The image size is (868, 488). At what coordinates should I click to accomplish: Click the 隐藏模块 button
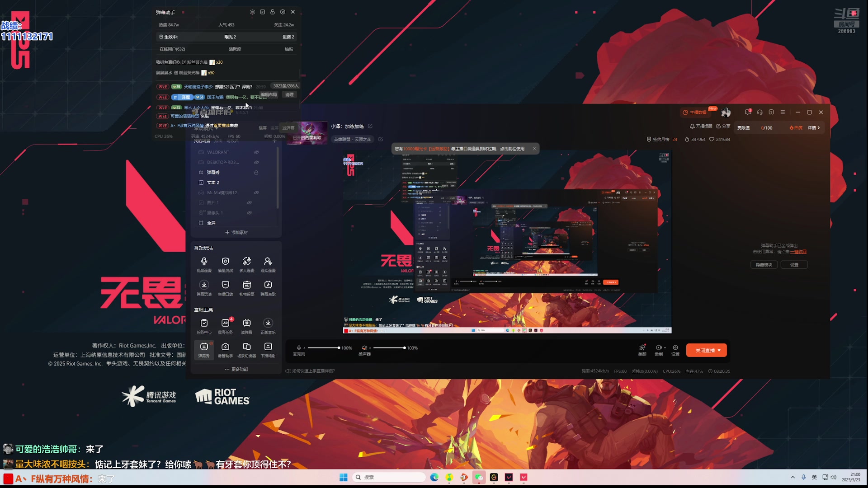tap(764, 265)
